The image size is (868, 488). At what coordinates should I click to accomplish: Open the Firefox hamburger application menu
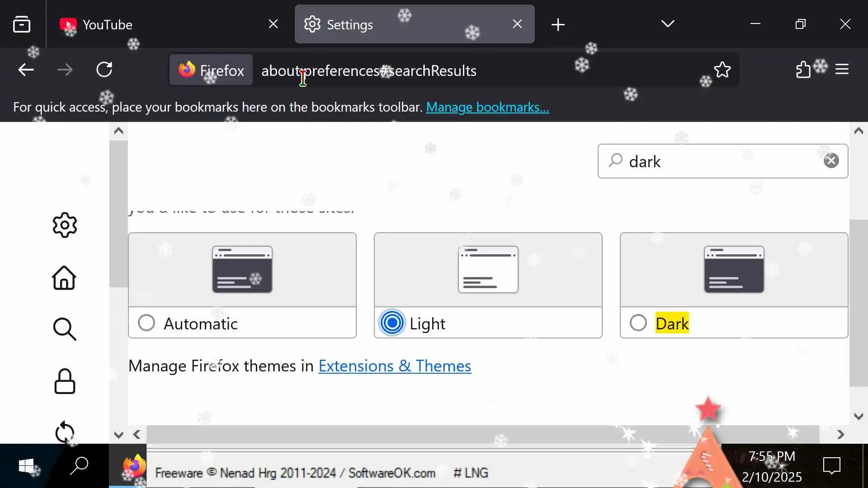[x=842, y=70]
